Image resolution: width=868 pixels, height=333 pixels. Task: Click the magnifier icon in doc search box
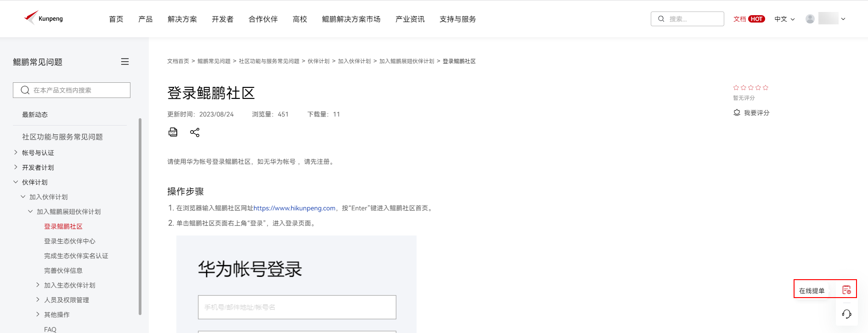(x=25, y=90)
